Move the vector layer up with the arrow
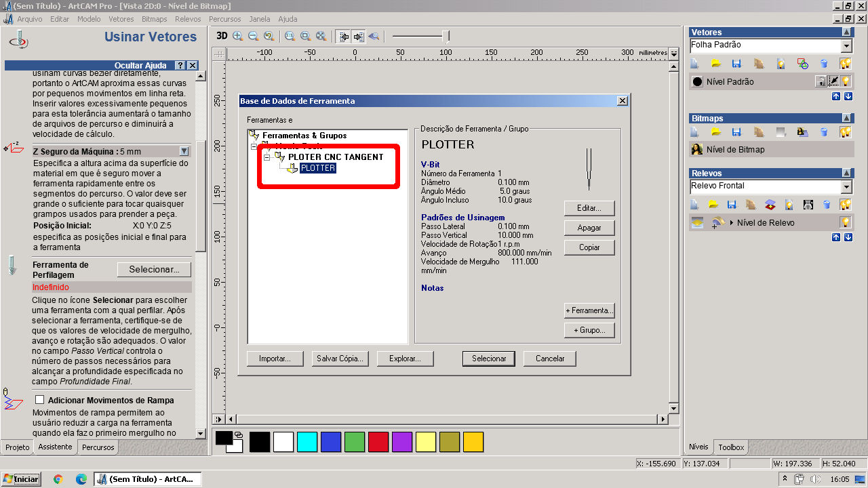Screen dimensions: 868x488 835,96
